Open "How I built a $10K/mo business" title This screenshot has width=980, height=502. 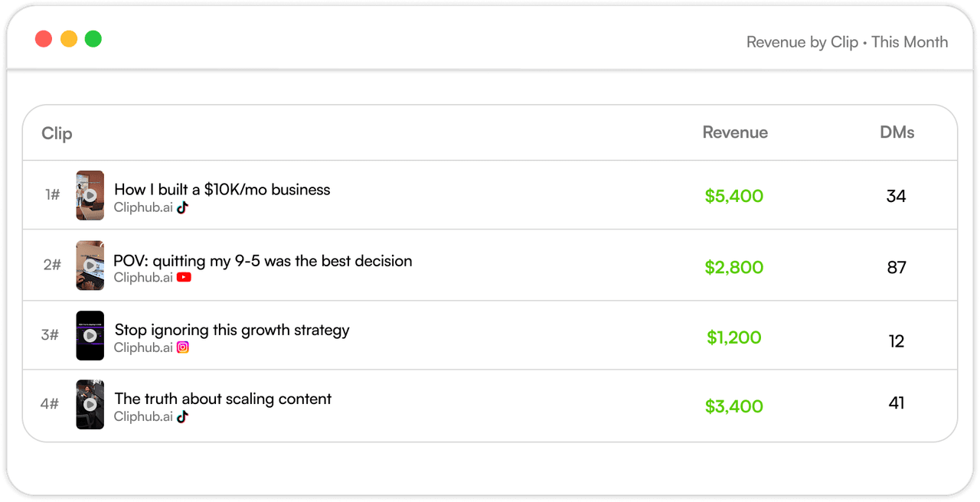(222, 190)
